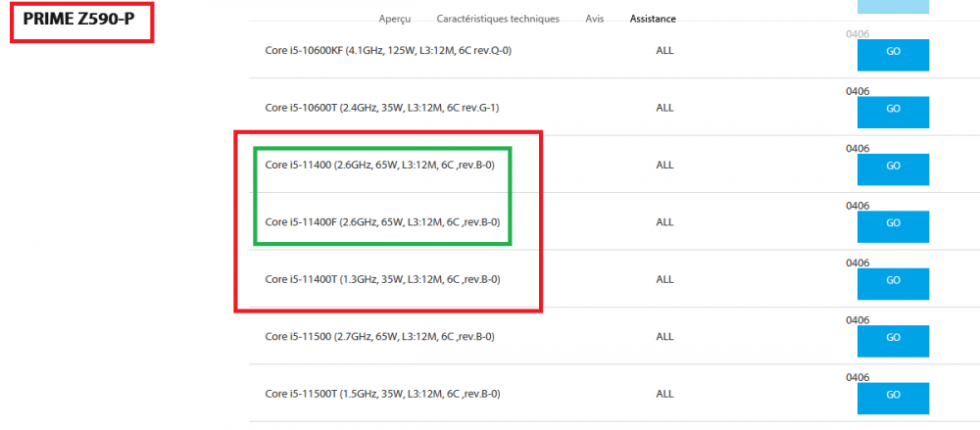Click GO button for Core i5-11500T

(x=893, y=398)
